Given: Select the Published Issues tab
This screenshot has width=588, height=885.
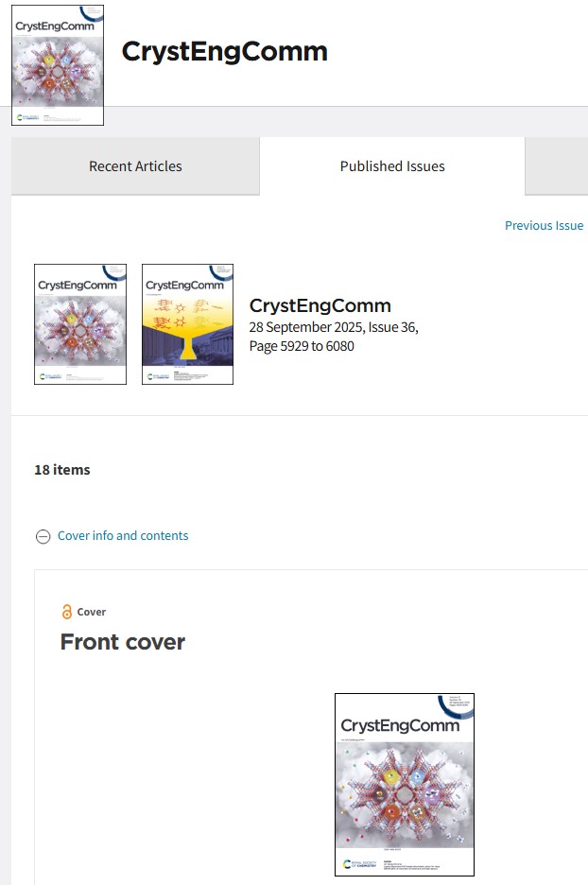Looking at the screenshot, I should (x=392, y=166).
